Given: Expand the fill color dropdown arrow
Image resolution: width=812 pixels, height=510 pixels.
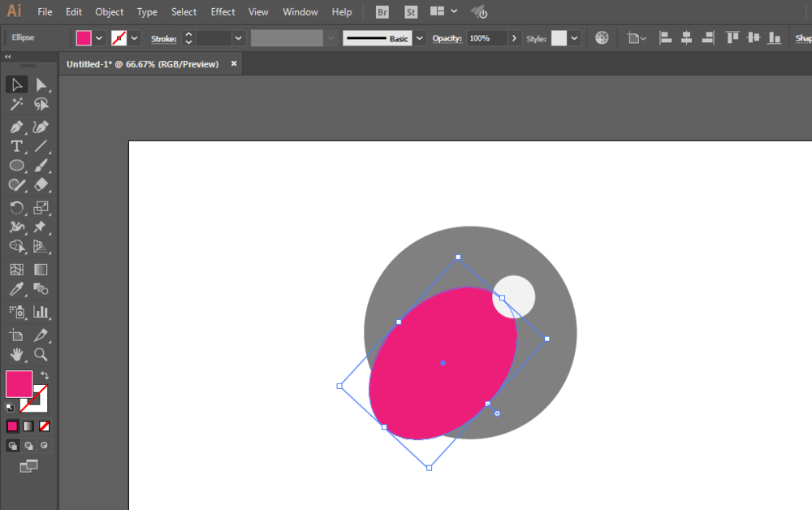Looking at the screenshot, I should 99,38.
